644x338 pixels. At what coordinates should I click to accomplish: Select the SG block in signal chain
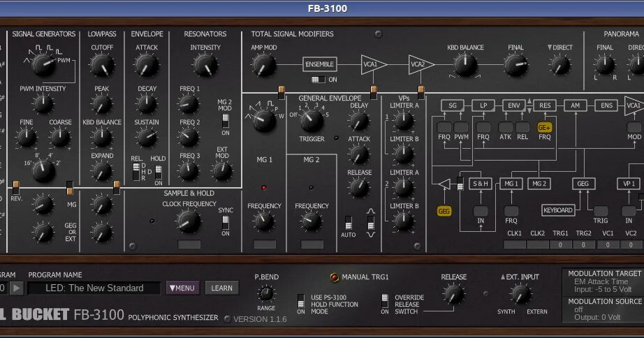tap(452, 105)
